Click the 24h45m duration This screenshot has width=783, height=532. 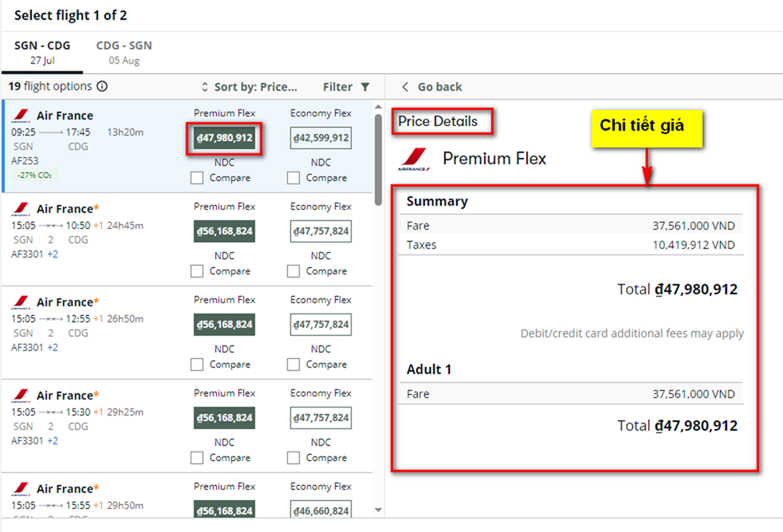click(125, 226)
